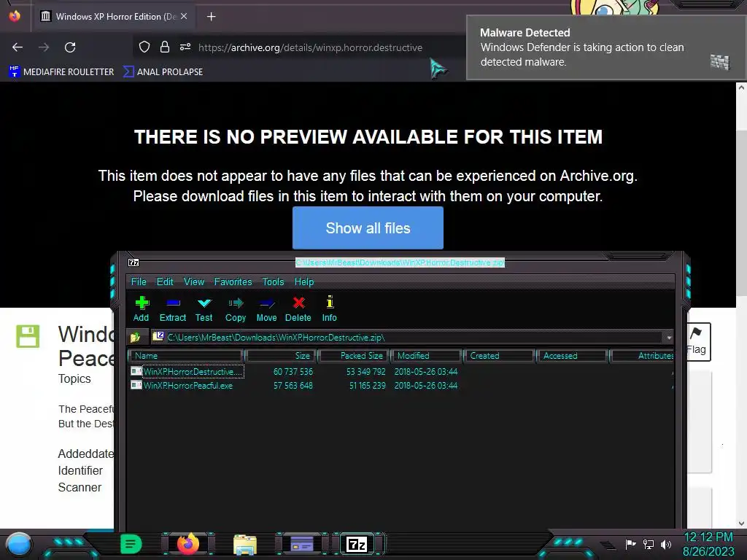The width and height of the screenshot is (747, 560).
Task: Switch to Windows XP Horror Edition tab
Action: tap(113, 16)
